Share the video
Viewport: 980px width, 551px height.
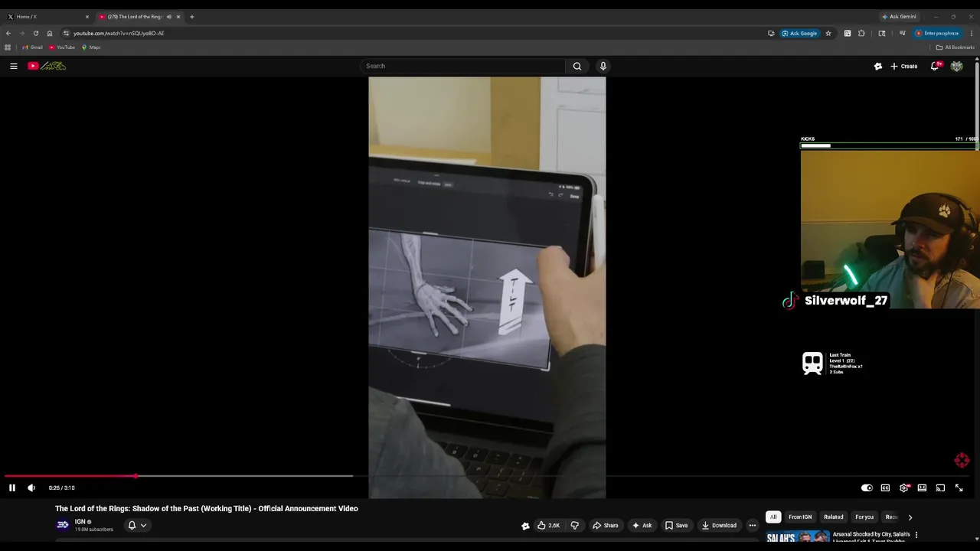(x=606, y=525)
